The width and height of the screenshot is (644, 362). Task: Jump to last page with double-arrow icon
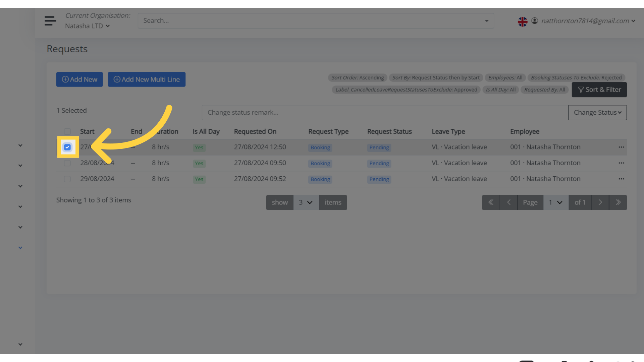618,202
